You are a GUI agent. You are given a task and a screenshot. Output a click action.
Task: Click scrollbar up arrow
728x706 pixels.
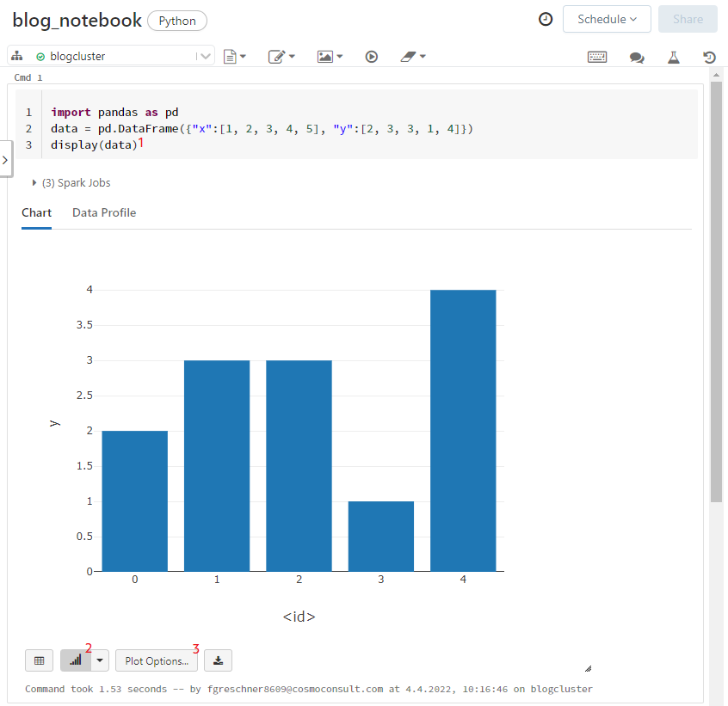coord(716,75)
